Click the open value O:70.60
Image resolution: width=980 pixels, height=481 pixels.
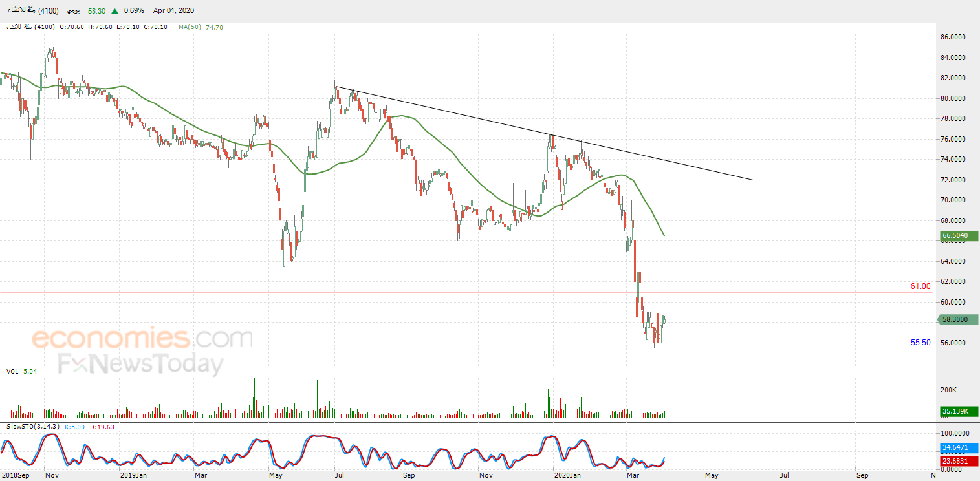click(72, 27)
